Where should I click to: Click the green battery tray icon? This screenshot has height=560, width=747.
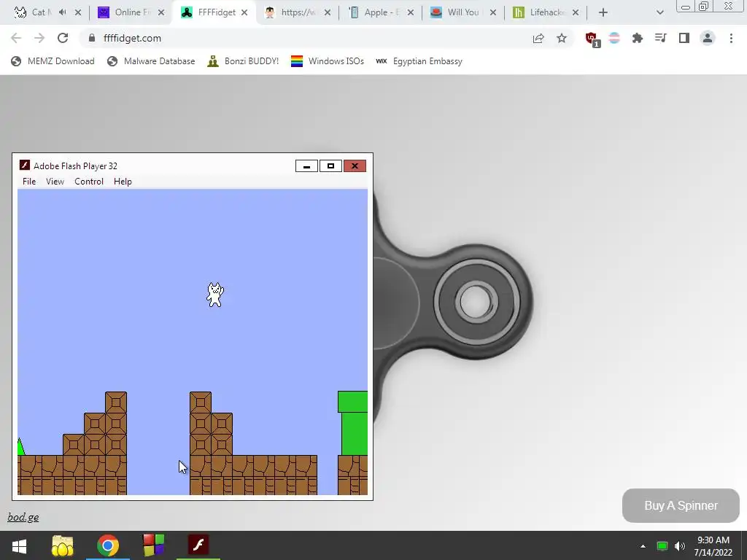pos(662,546)
